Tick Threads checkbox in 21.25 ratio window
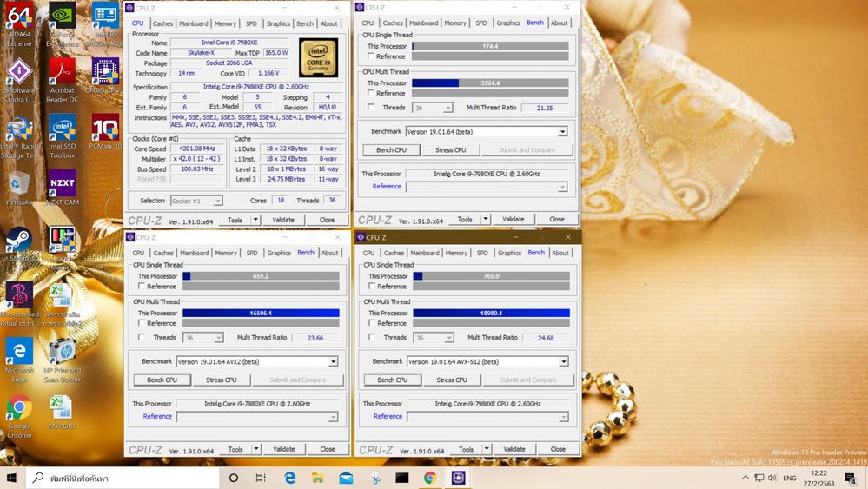This screenshot has height=489, width=868. [371, 108]
